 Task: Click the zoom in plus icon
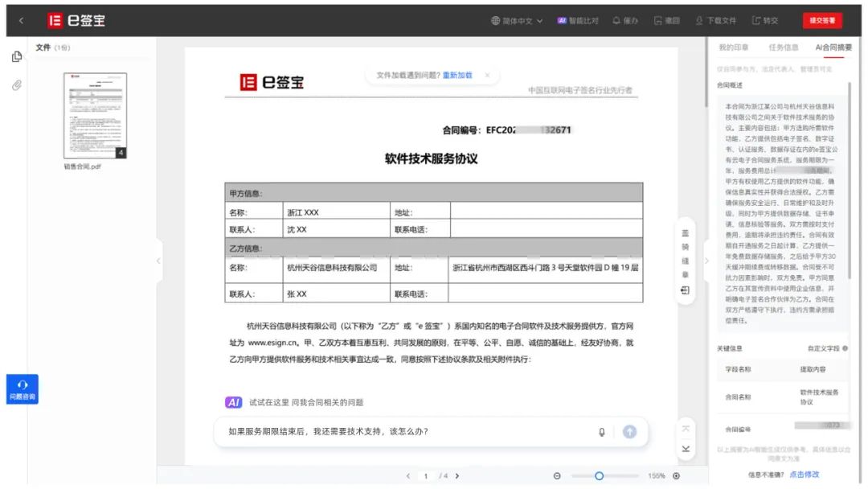pos(676,476)
